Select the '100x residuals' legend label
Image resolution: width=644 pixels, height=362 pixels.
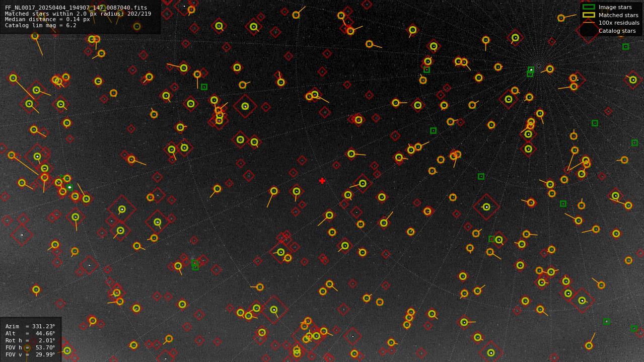(619, 23)
